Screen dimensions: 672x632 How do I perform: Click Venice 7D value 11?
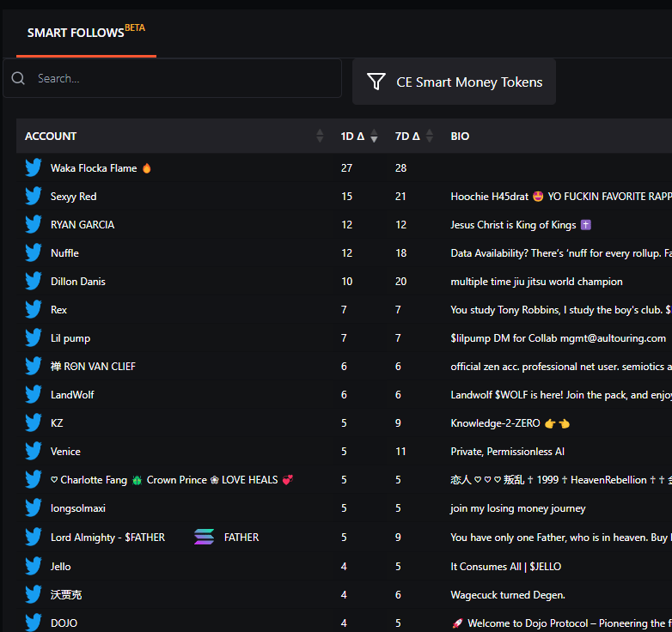[x=400, y=452]
